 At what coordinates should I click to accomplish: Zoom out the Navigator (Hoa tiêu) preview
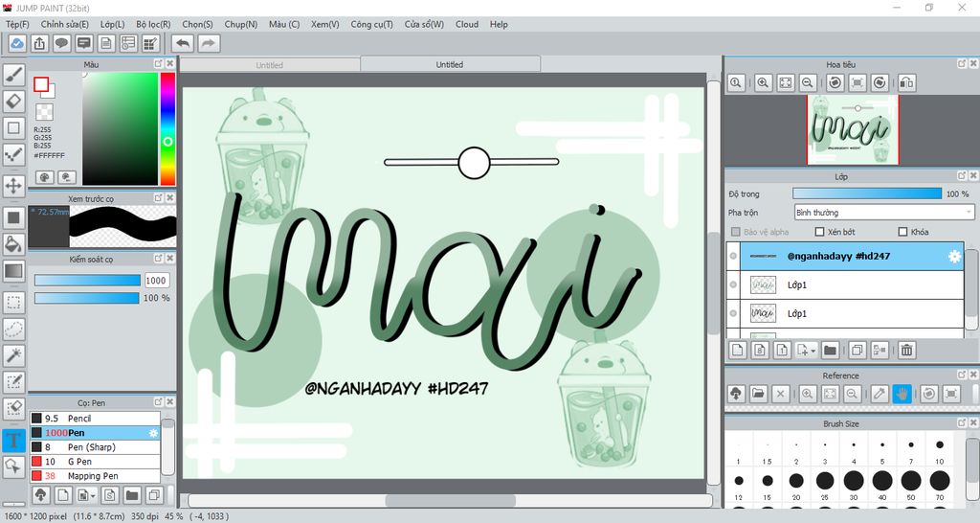tap(808, 82)
